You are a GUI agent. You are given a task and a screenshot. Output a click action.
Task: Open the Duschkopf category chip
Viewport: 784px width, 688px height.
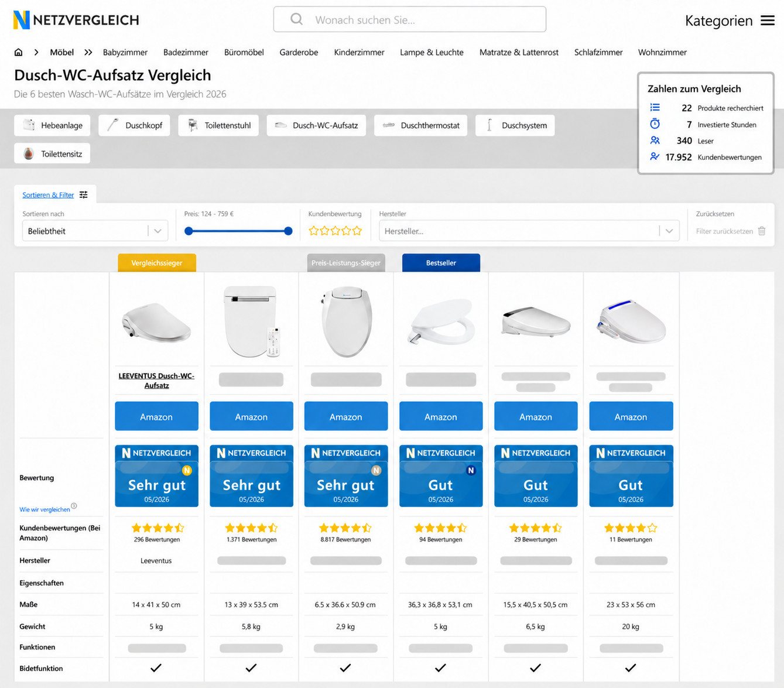coord(134,125)
